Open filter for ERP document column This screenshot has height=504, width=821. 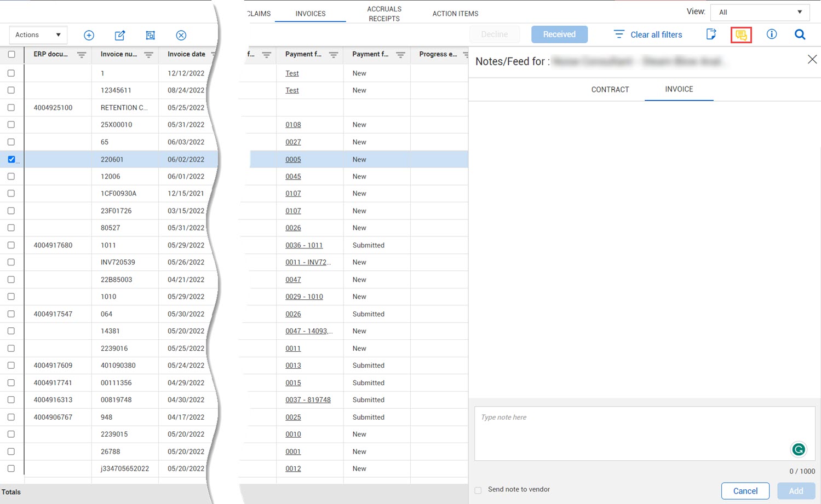click(82, 55)
